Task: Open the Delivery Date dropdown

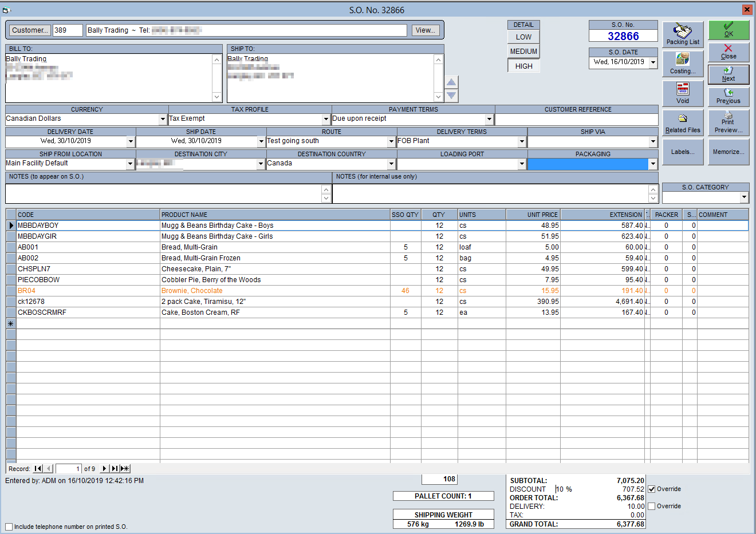Action: pyautogui.click(x=131, y=141)
